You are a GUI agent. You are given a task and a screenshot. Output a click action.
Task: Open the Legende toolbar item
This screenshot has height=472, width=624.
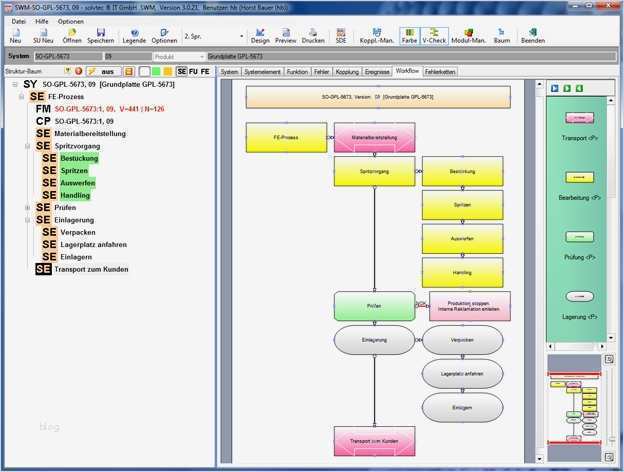coord(134,36)
